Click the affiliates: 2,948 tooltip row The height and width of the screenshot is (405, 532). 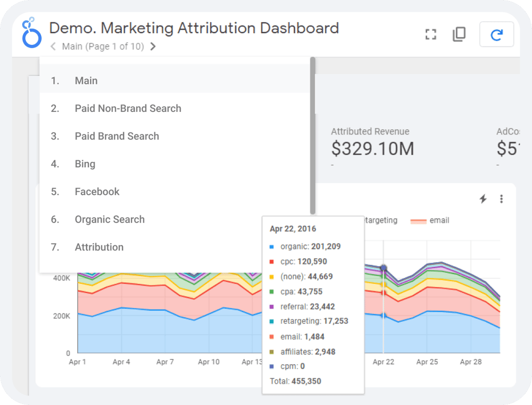point(302,352)
